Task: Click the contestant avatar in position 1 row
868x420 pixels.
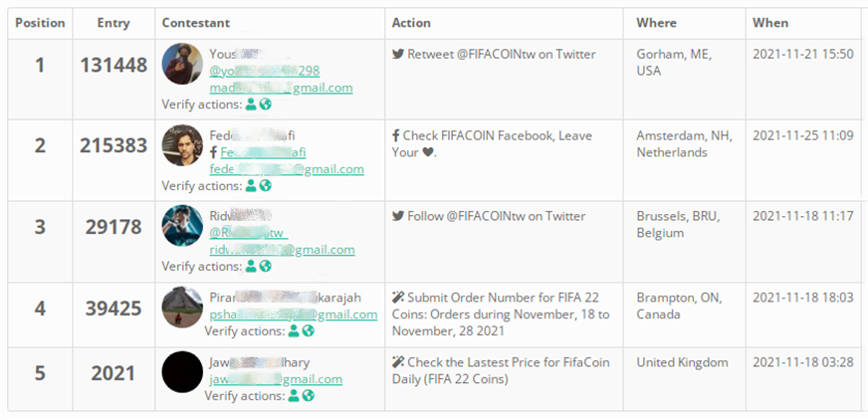Action: click(183, 64)
